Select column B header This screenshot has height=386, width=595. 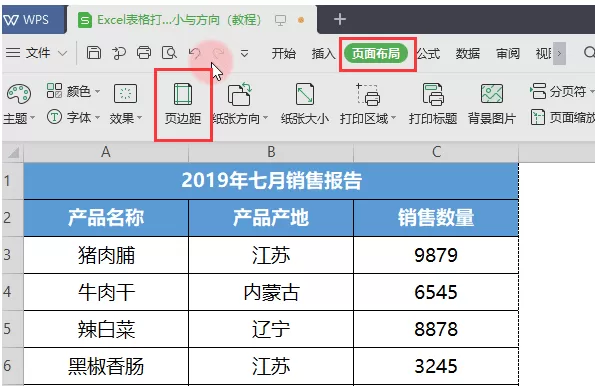tap(271, 153)
